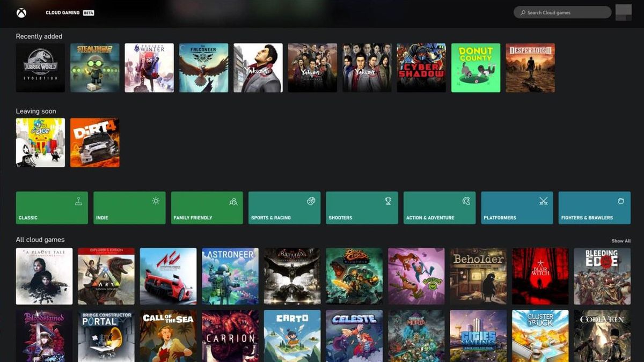This screenshot has width=644, height=362.
Task: Select the Clustertruck game tile
Action: pyautogui.click(x=540, y=336)
